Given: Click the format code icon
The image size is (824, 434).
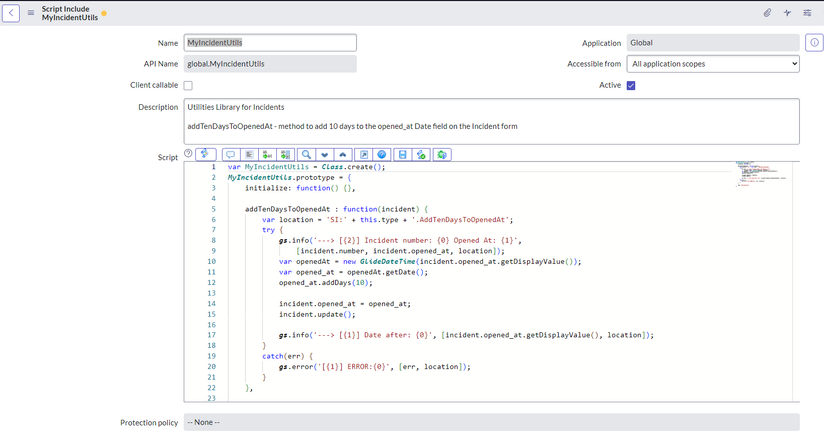Looking at the screenshot, I should coord(249,154).
